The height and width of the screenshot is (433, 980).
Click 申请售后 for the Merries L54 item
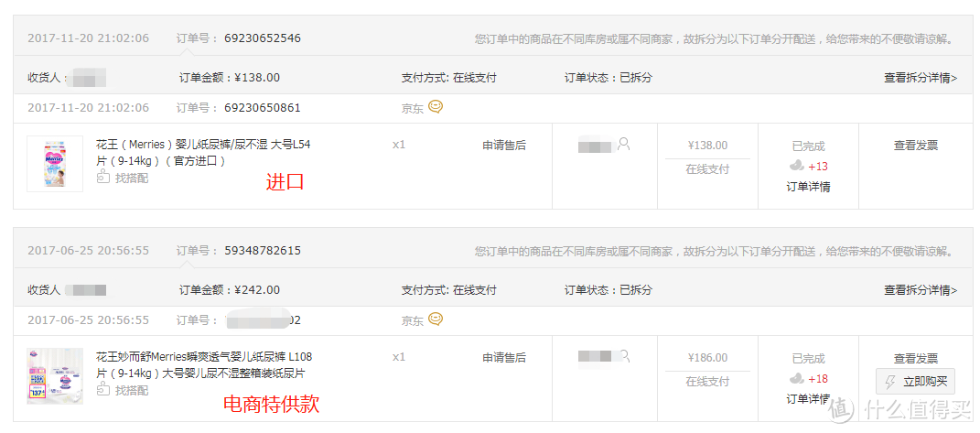[504, 146]
